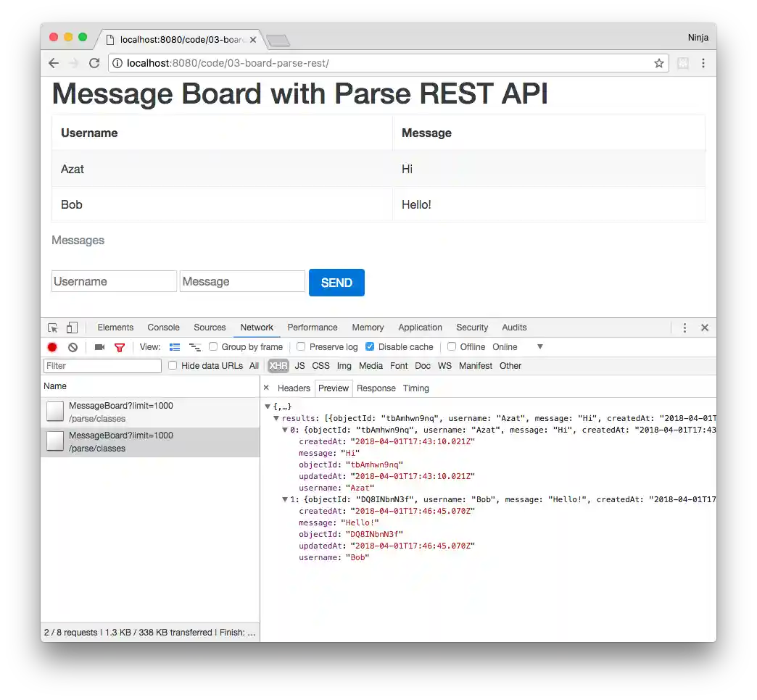757x700 pixels.
Task: Filter requests by Img
Action: tap(344, 366)
